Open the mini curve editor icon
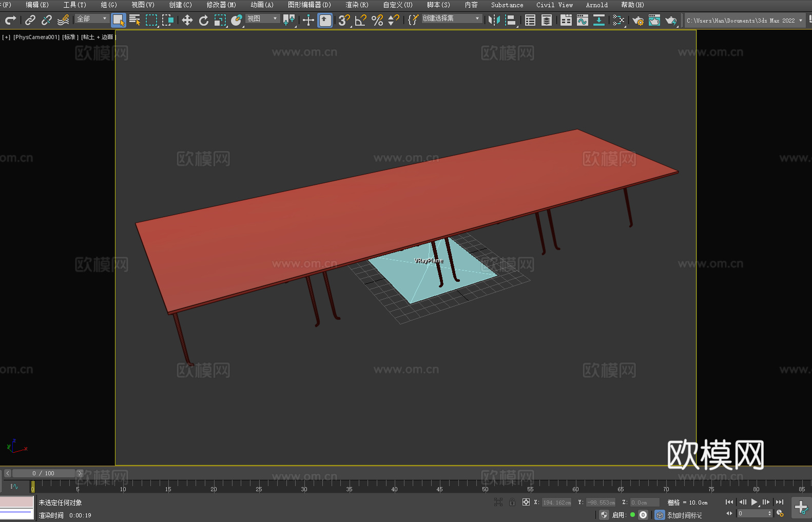The height and width of the screenshot is (522, 812). 14,486
